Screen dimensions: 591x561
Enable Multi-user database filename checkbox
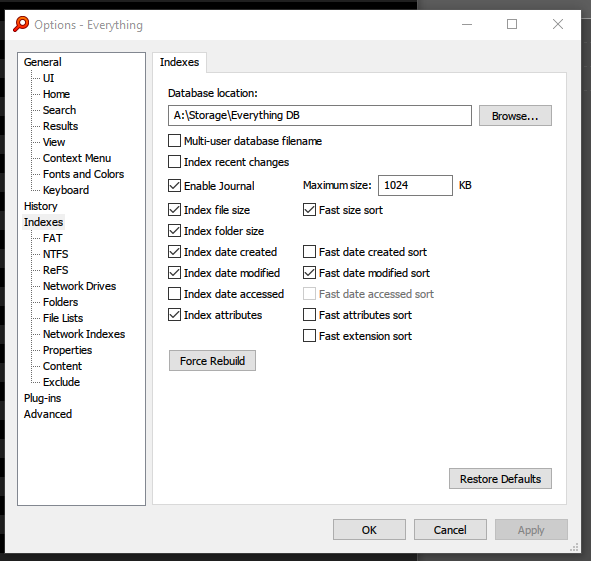(x=174, y=141)
